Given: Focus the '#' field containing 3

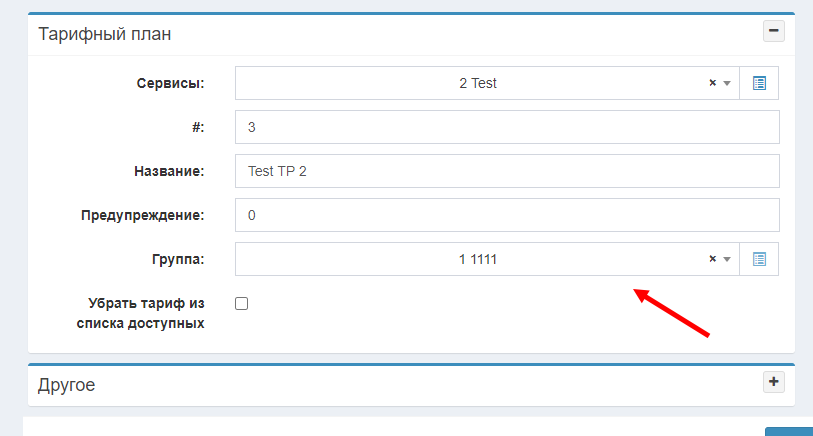Looking at the screenshot, I should point(506,128).
